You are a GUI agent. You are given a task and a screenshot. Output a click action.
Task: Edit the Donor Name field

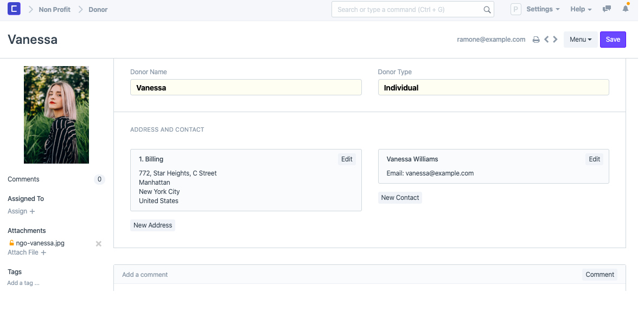click(246, 87)
